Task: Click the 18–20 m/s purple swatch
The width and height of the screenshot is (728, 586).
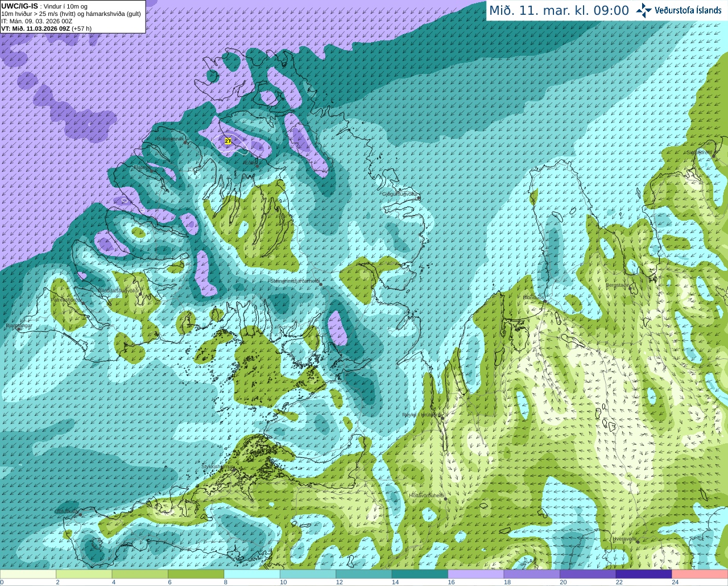Action: [x=532, y=574]
